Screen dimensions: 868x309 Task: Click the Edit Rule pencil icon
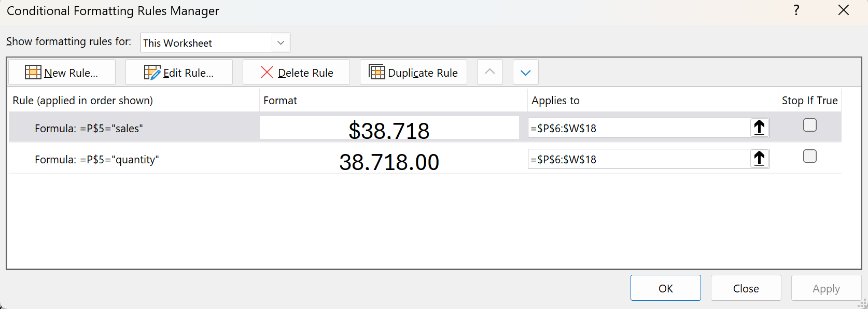[x=152, y=72]
